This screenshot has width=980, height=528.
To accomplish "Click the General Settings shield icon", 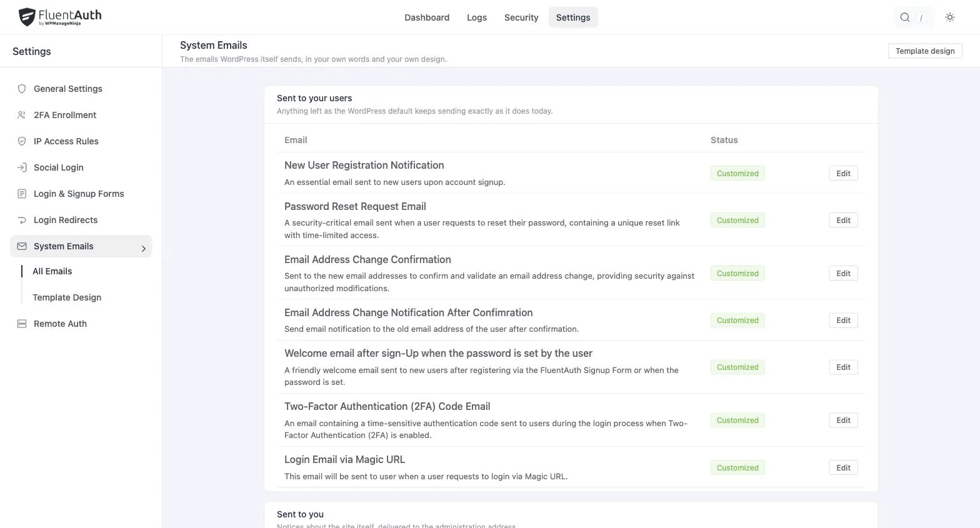I will coord(22,89).
